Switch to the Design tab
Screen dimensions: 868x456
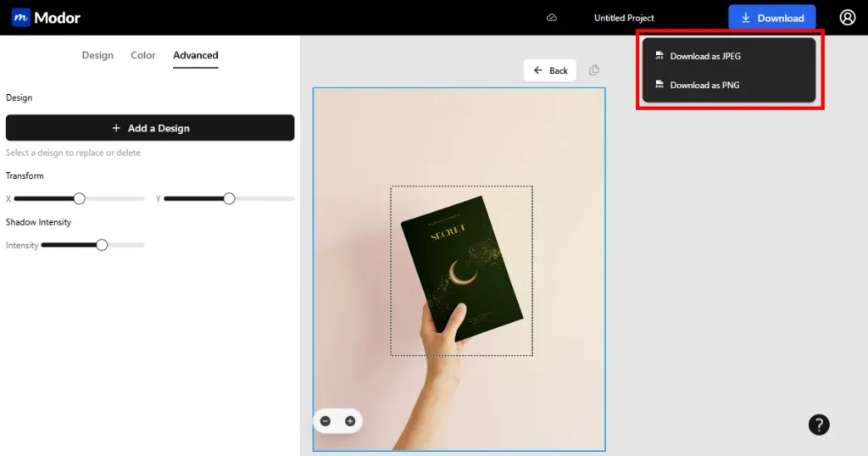coord(97,55)
